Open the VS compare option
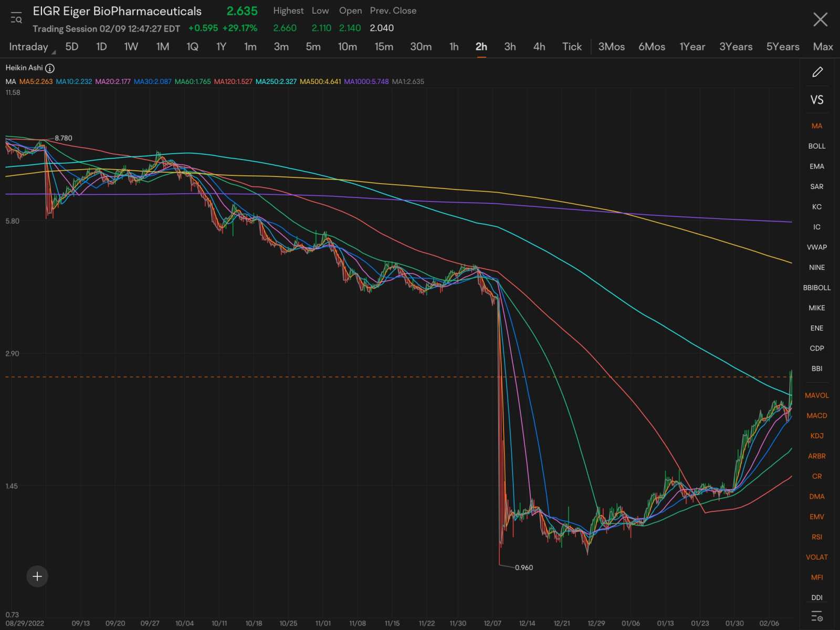 point(817,100)
